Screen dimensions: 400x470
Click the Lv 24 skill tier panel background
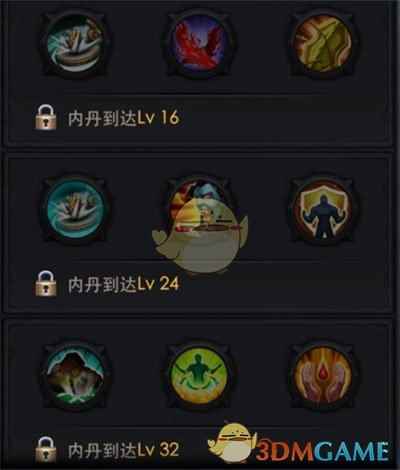pos(199,233)
